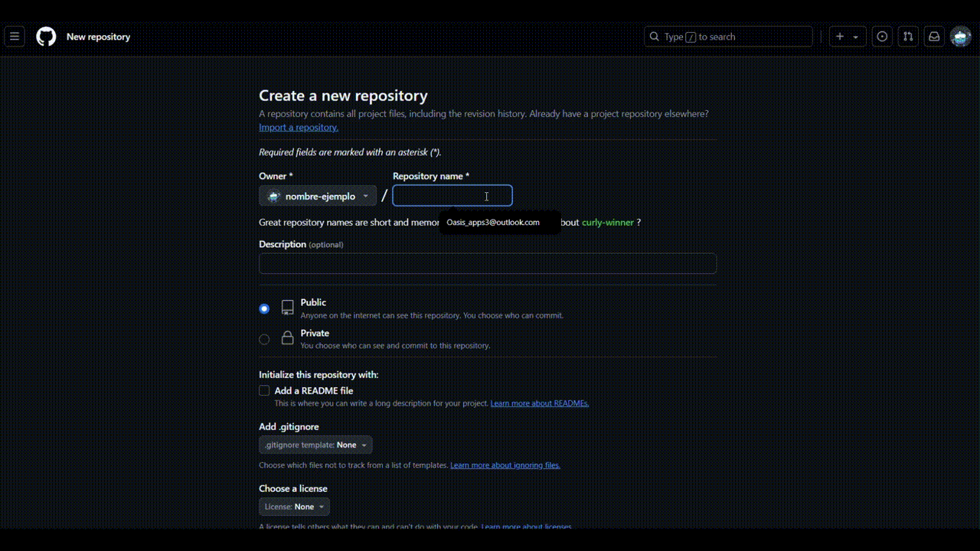980x551 pixels.
Task: Select the suggested name curly-winner
Action: tap(608, 222)
